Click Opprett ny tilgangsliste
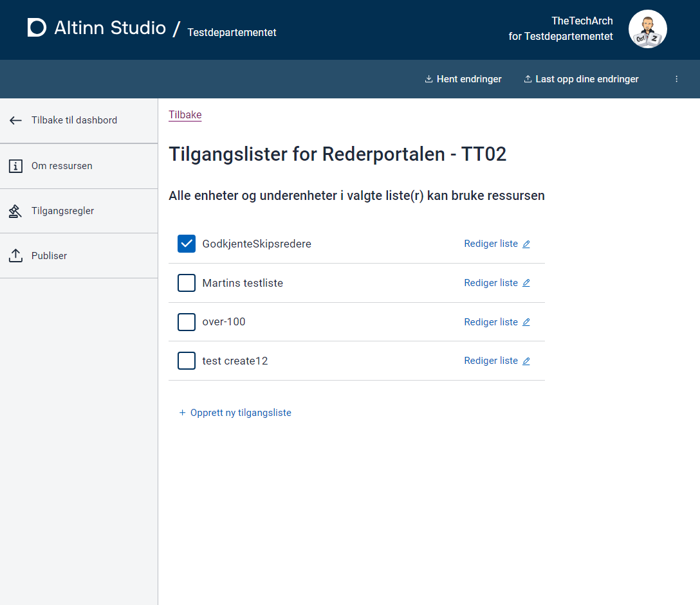Viewport: 700px width, 605px height. click(235, 413)
